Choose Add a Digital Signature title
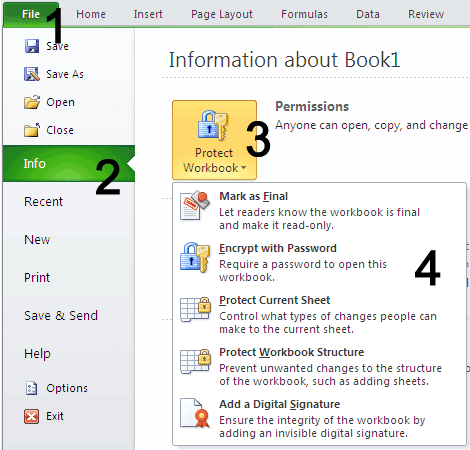Image resolution: width=470 pixels, height=450 pixels. 280,404
